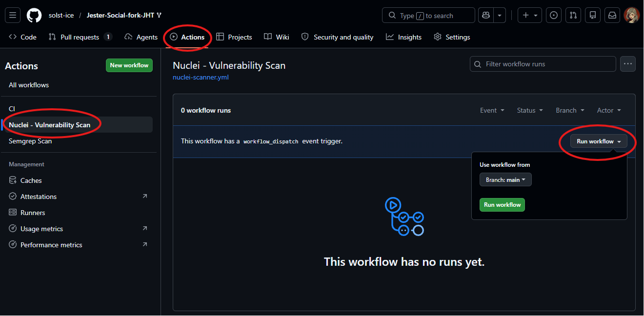Open the notifications inbox icon
The height and width of the screenshot is (316, 644).
click(x=612, y=15)
